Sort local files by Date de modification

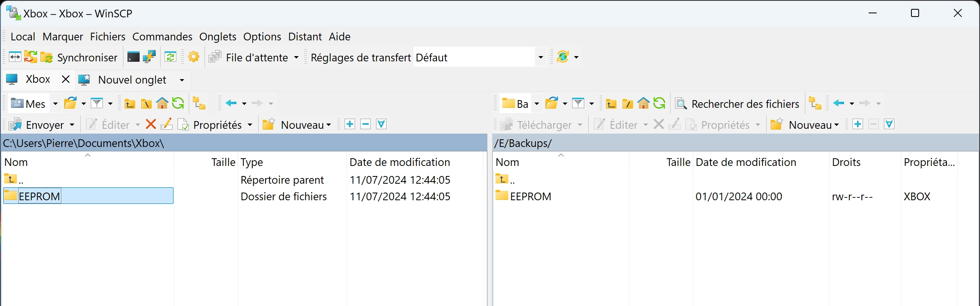point(399,162)
